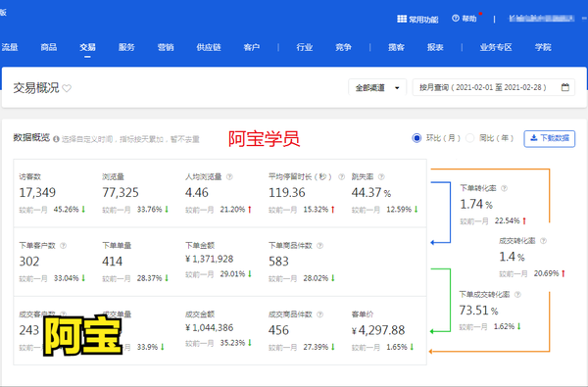The width and height of the screenshot is (588, 387).
Task: Click the 成交转化率 value 1.4%
Action: [x=512, y=257]
